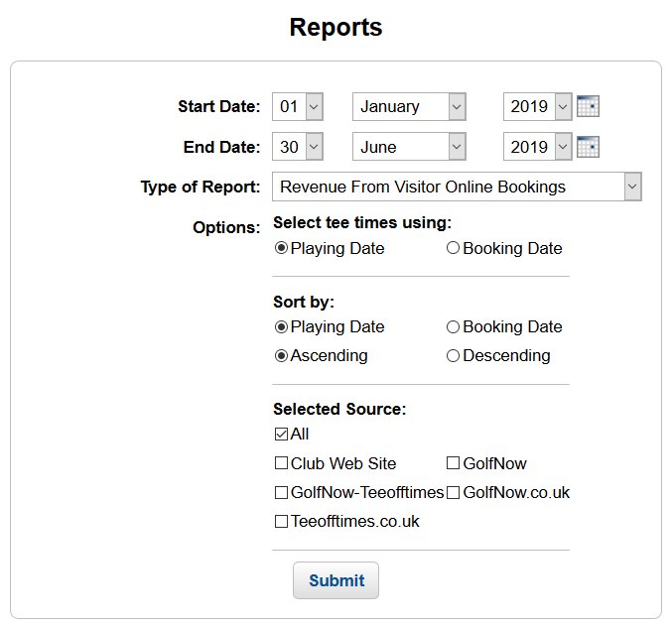Image resolution: width=672 pixels, height=628 pixels.
Task: Open the Start Date calendar picker icon
Action: coord(588,106)
